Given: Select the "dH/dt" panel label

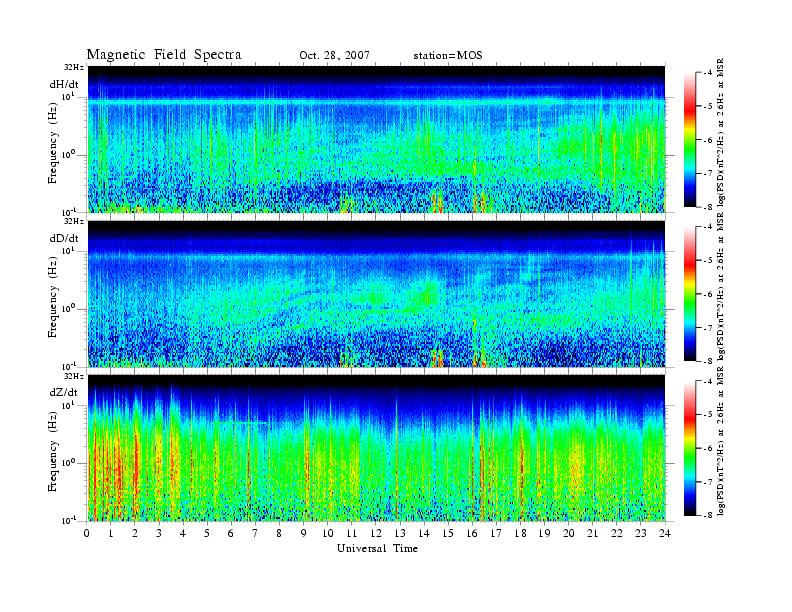Looking at the screenshot, I should coord(64,84).
